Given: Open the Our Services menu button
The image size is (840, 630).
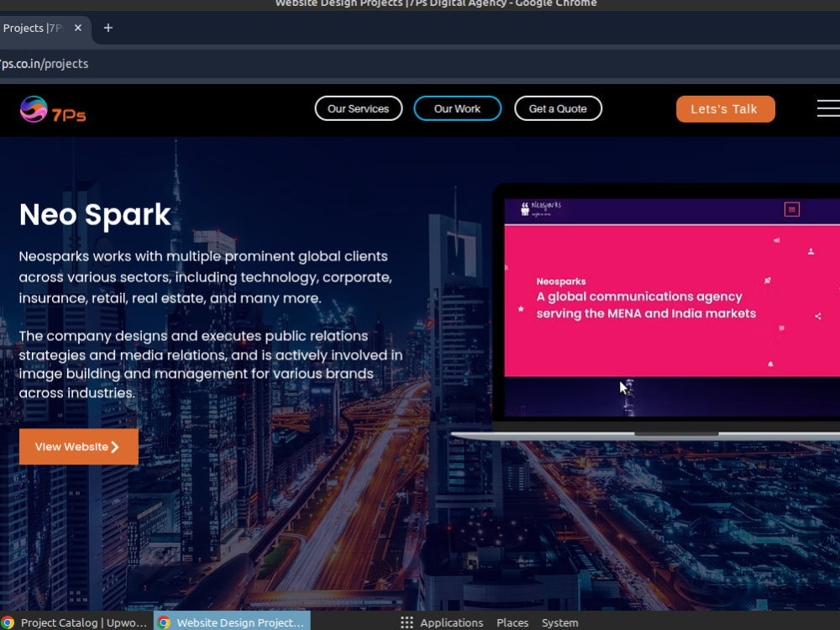Looking at the screenshot, I should point(359,108).
